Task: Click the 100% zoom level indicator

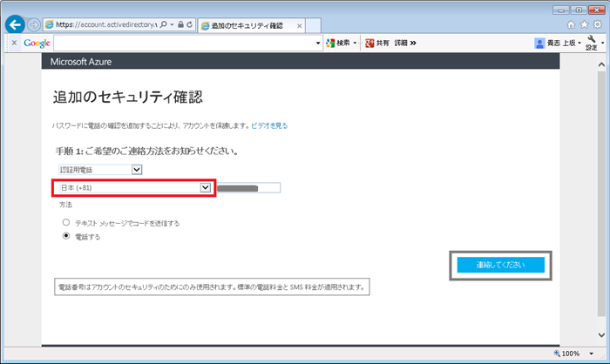Action: [570, 354]
